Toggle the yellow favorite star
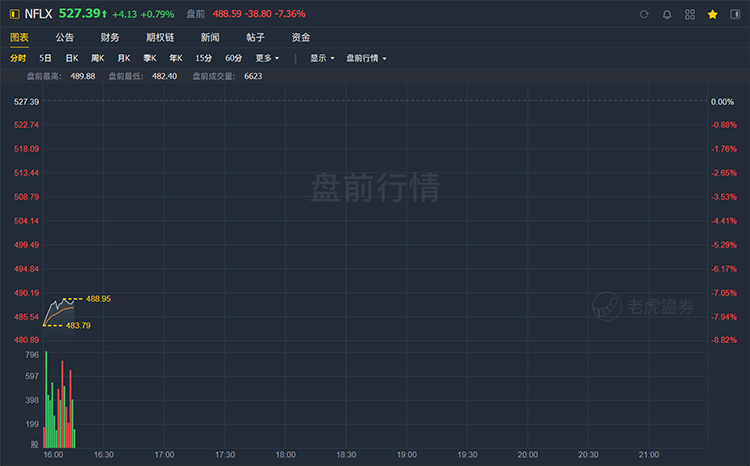The height and width of the screenshot is (466, 750). [712, 14]
